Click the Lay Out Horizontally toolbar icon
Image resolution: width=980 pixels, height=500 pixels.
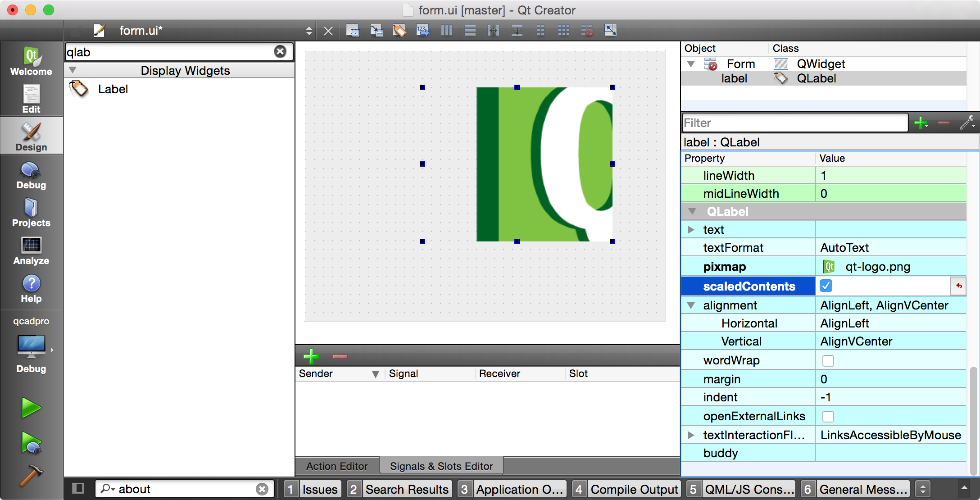click(447, 31)
